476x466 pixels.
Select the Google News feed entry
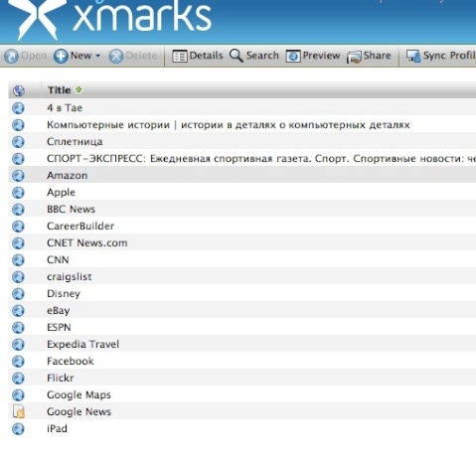tap(242, 412)
